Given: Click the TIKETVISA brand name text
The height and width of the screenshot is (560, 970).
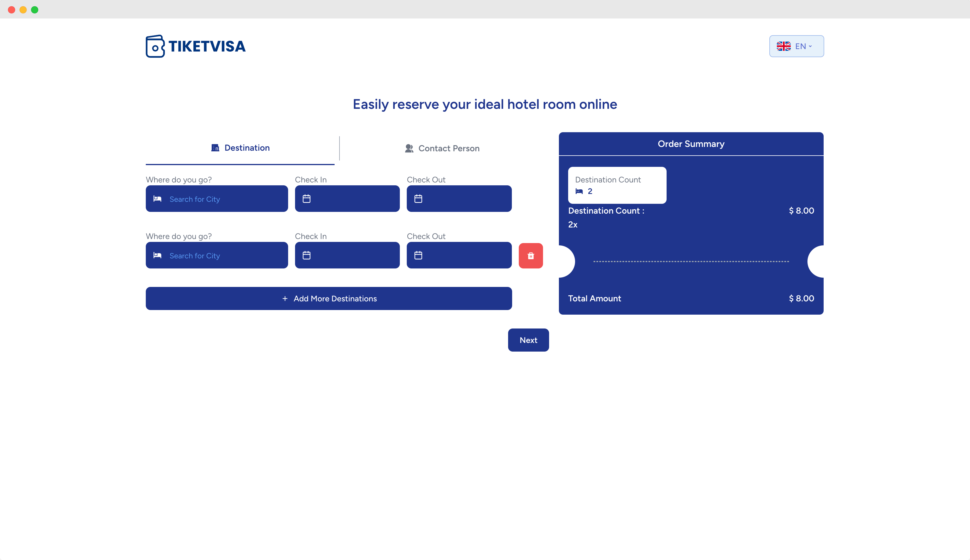Looking at the screenshot, I should [207, 46].
